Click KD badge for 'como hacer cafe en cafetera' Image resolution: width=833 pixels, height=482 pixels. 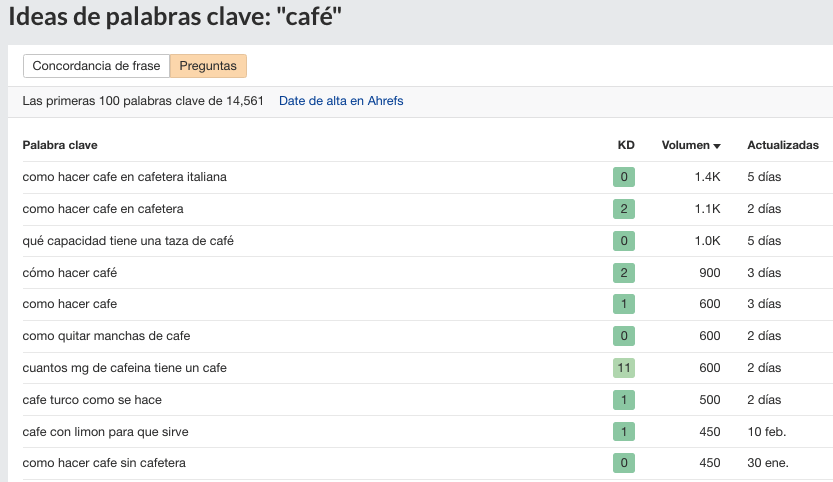(x=624, y=209)
